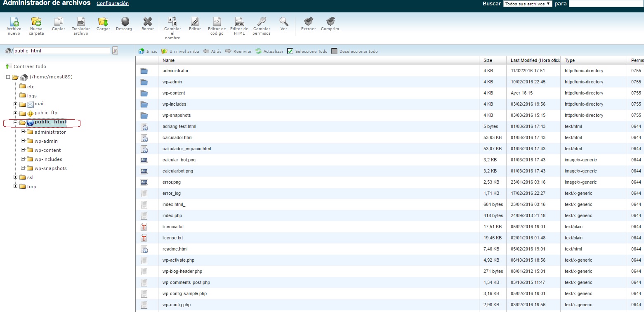Click the wp-snapshots folder icon in file list
This screenshot has width=644, height=312.
[144, 115]
